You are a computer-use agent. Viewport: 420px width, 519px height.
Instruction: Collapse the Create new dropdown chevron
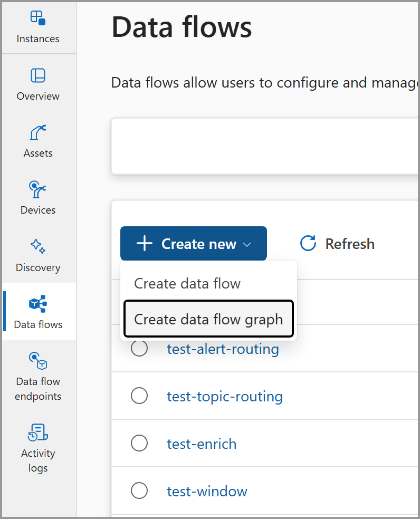(247, 245)
